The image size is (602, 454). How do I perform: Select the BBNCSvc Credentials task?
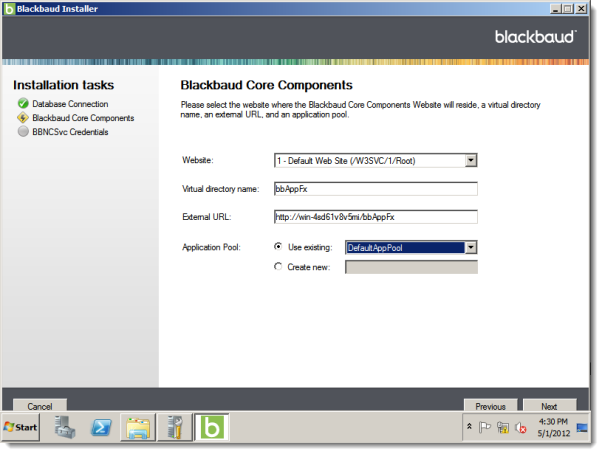click(x=70, y=132)
